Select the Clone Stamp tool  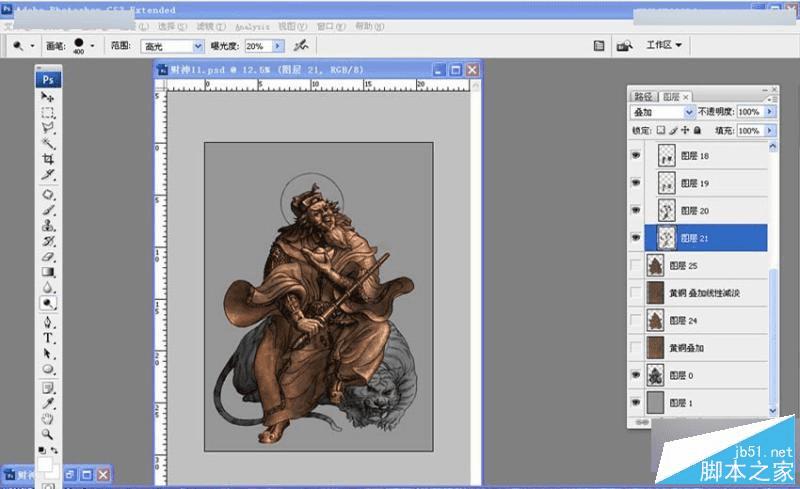pyautogui.click(x=48, y=226)
